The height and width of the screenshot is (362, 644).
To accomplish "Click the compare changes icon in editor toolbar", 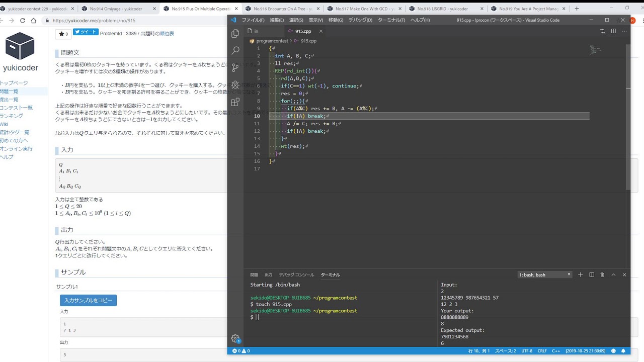I will (602, 31).
